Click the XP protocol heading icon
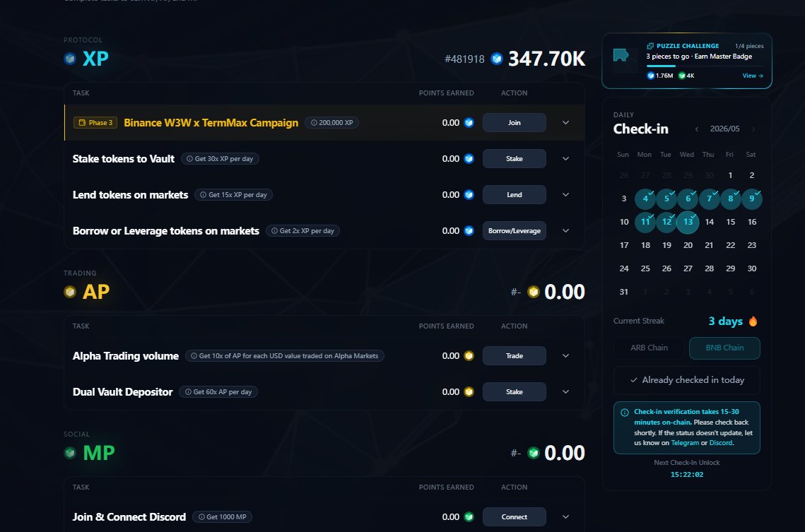This screenshot has height=532, width=805. 70,59
